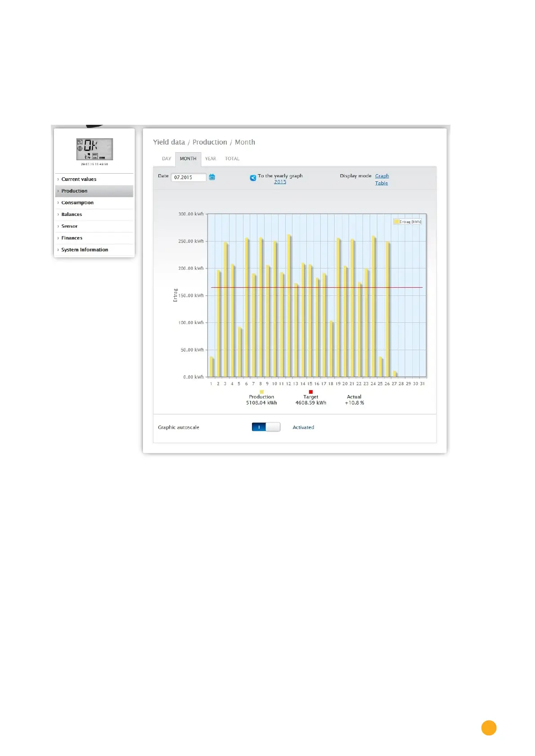Click the Target 4608.59 kWh value
The width and height of the screenshot is (535, 756).
pyautogui.click(x=311, y=403)
